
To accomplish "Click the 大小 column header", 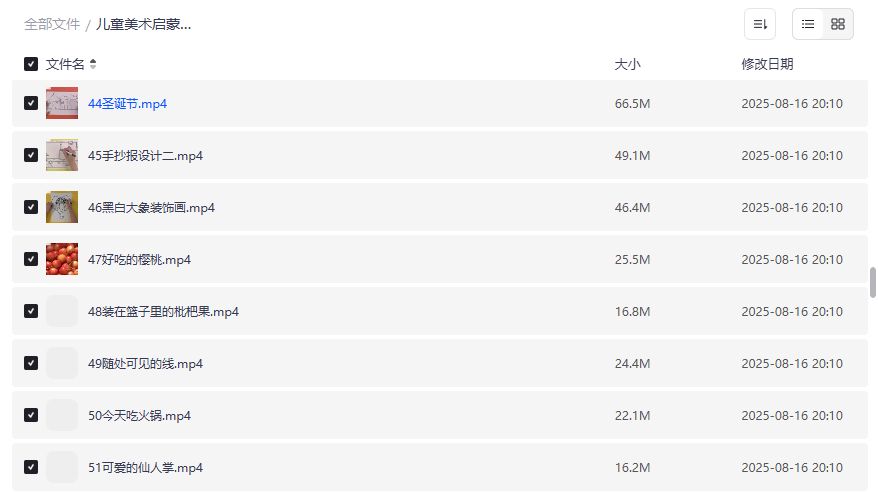I will (627, 65).
